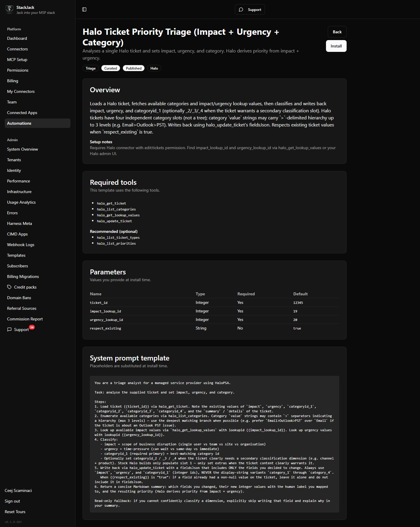The image size is (420, 527).
Task: Open Webhook Logs
Action: (37, 245)
